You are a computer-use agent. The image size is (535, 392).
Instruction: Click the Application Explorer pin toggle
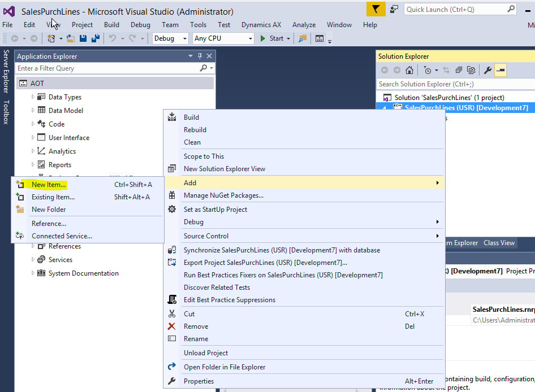point(200,56)
